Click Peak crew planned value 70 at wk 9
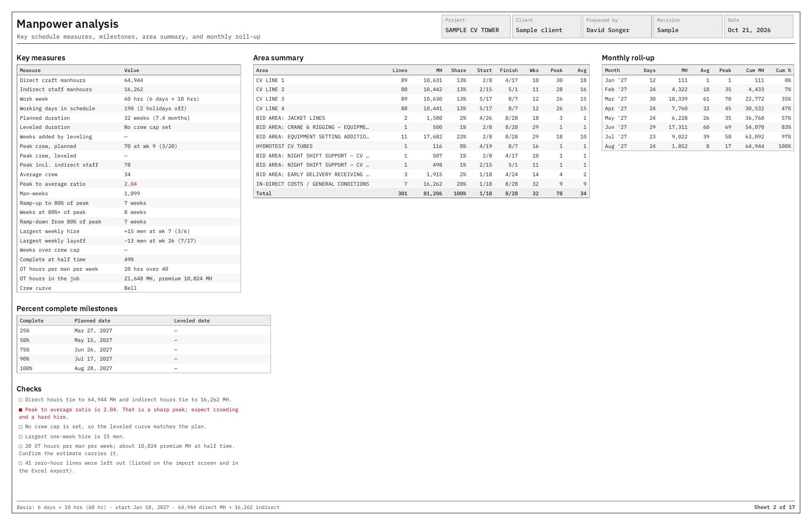The width and height of the screenshot is (812, 525). pyautogui.click(x=151, y=146)
